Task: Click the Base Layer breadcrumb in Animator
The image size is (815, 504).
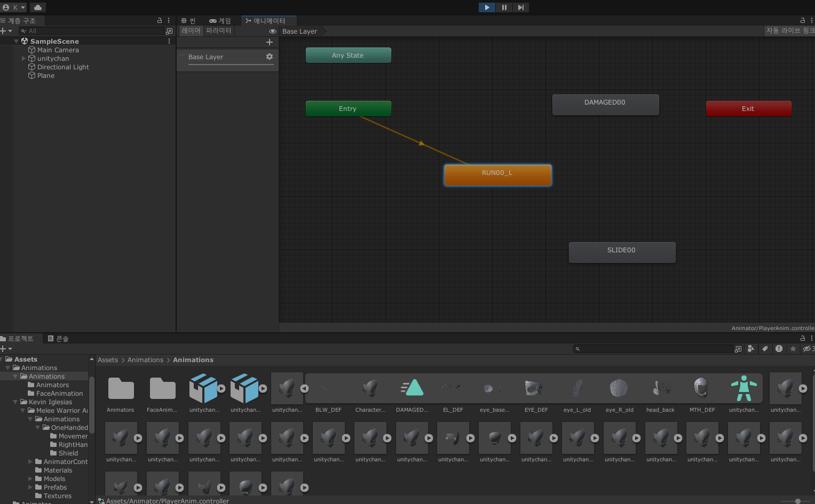Action: pyautogui.click(x=299, y=31)
